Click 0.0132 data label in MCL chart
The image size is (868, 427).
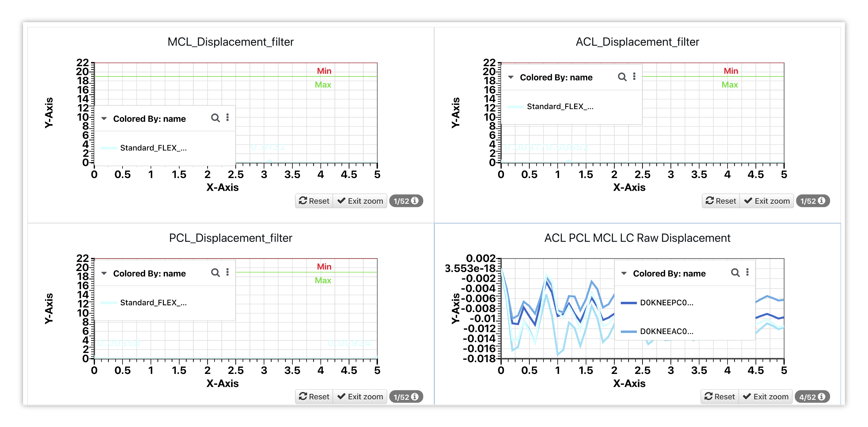point(268,147)
